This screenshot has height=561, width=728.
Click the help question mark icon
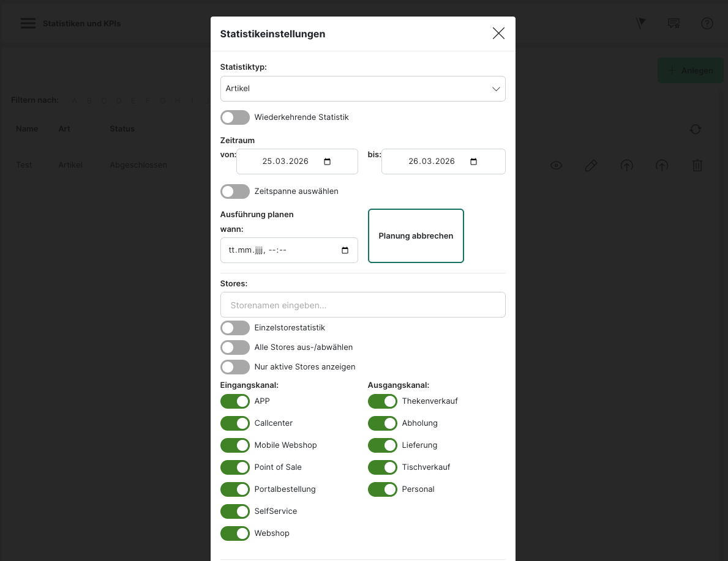(x=707, y=24)
